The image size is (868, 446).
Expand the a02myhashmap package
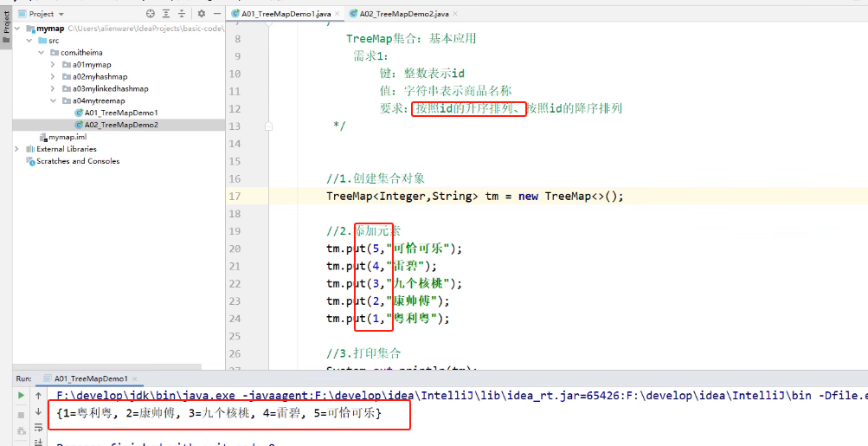(53, 77)
